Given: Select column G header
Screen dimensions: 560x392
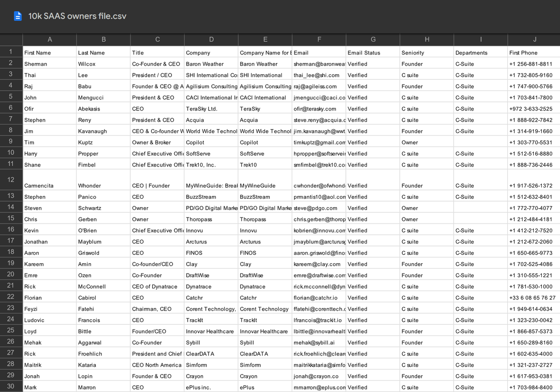Looking at the screenshot, I should point(373,40).
